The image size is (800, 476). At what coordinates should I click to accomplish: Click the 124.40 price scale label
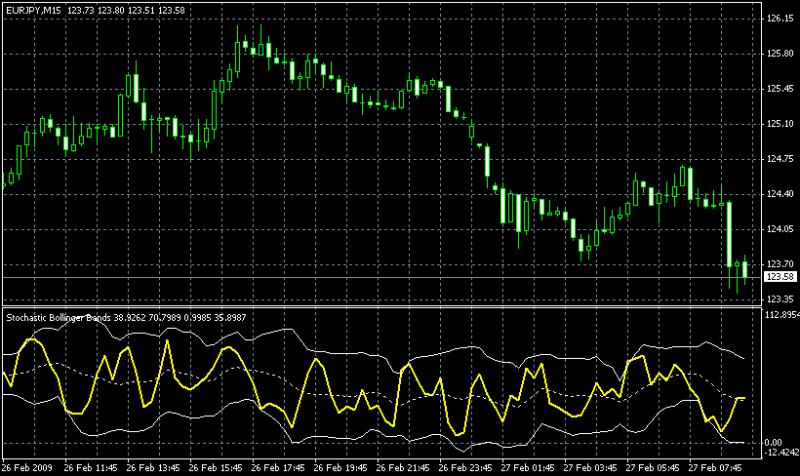tap(780, 194)
